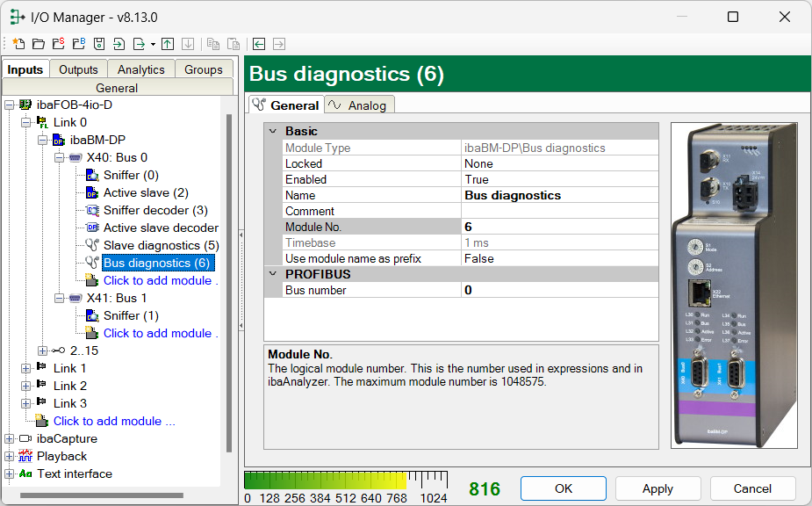The image size is (812, 506).
Task: Select Sniffer decoder (3) module icon
Action: 92,211
